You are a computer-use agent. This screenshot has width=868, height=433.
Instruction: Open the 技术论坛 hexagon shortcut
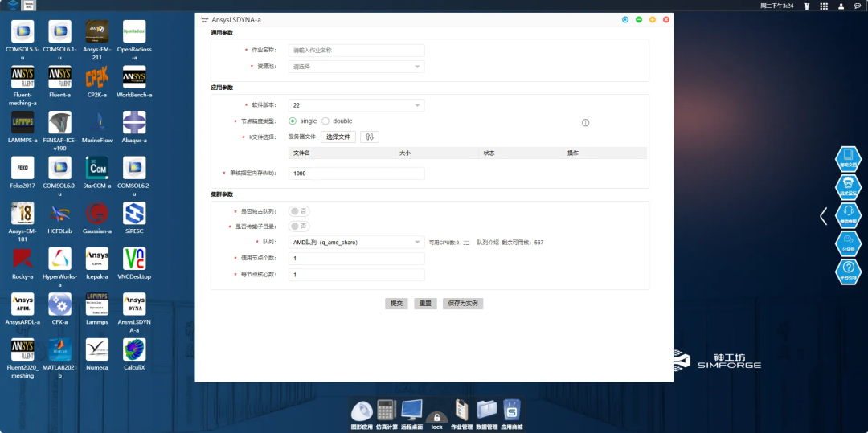pyautogui.click(x=848, y=186)
